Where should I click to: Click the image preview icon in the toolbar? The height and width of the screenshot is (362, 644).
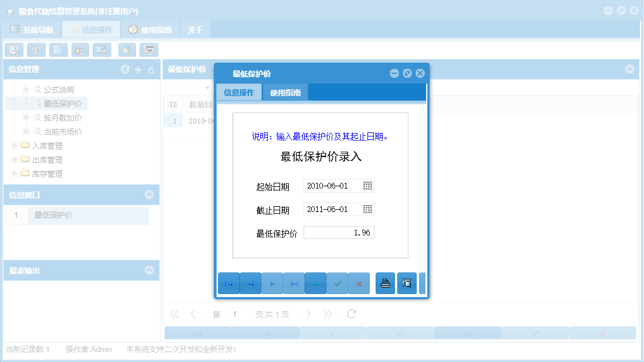[x=102, y=50]
